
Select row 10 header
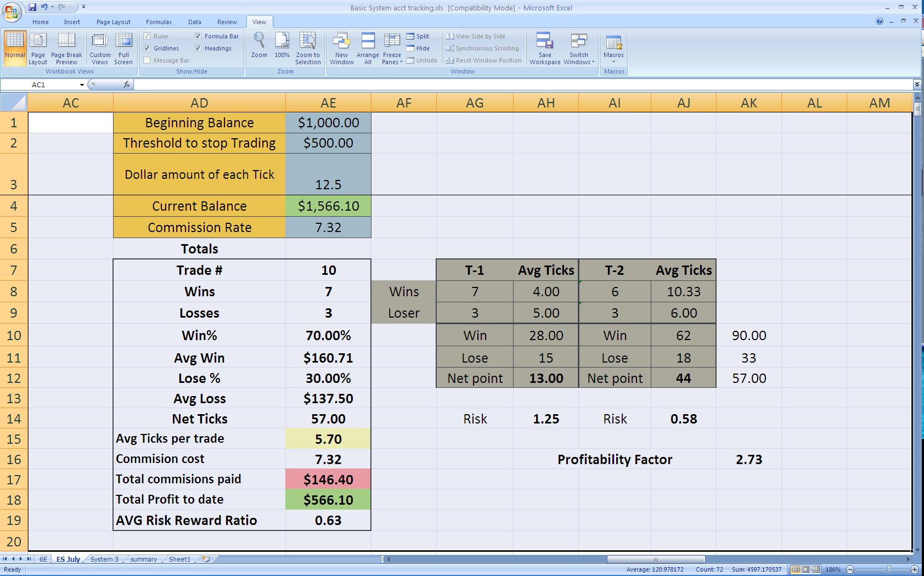coord(14,335)
